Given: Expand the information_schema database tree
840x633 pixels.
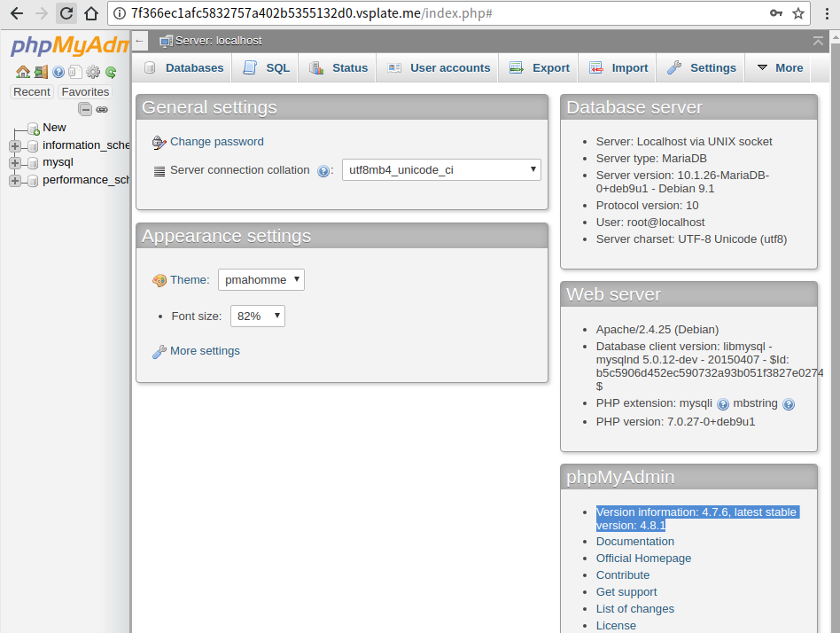Looking at the screenshot, I should pyautogui.click(x=15, y=145).
